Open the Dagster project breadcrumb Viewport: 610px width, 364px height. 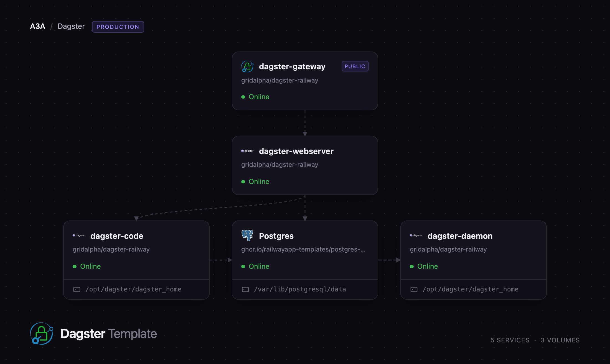71,26
